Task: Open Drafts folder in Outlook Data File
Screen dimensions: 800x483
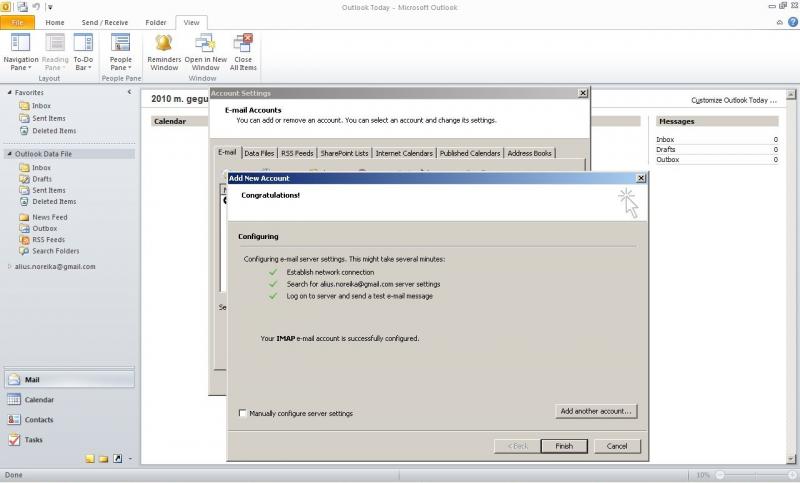Action: (x=42, y=179)
